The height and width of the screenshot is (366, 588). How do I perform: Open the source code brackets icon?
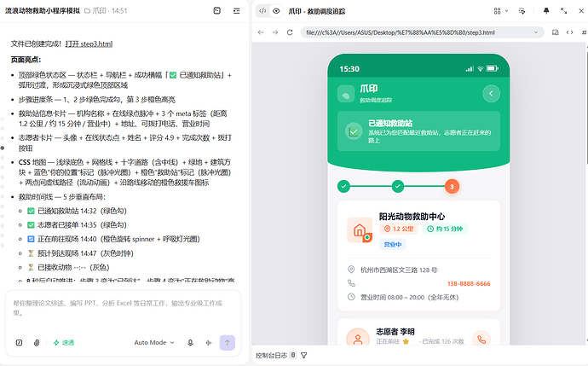[x=569, y=32]
